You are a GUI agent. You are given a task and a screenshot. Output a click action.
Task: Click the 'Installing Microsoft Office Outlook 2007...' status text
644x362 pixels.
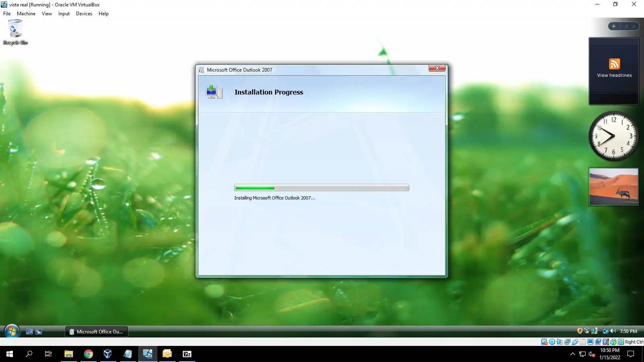point(275,198)
